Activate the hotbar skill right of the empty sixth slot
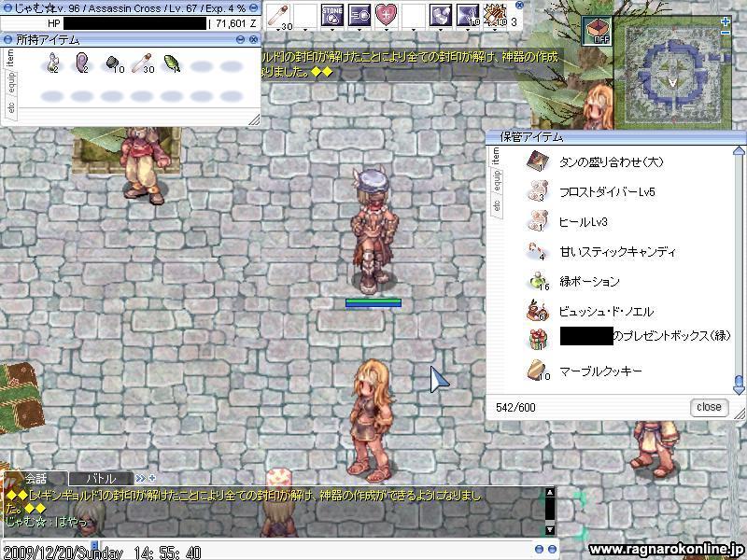This screenshot has height=560, width=747. pyautogui.click(x=441, y=15)
